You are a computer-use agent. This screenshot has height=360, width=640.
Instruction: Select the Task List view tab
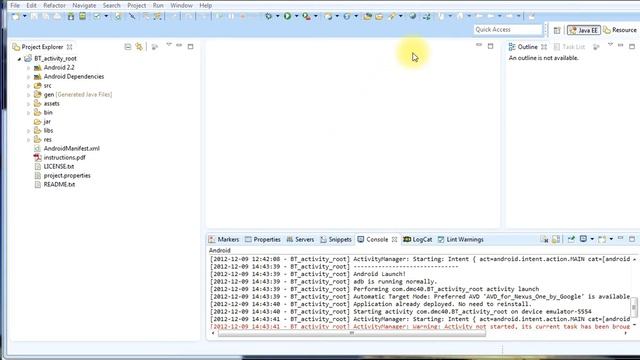coord(569,47)
